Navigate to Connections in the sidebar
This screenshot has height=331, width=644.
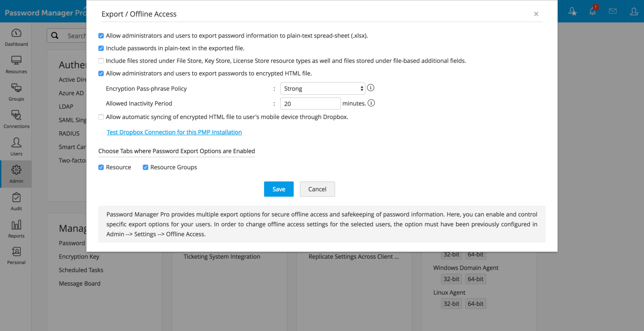[x=16, y=119]
